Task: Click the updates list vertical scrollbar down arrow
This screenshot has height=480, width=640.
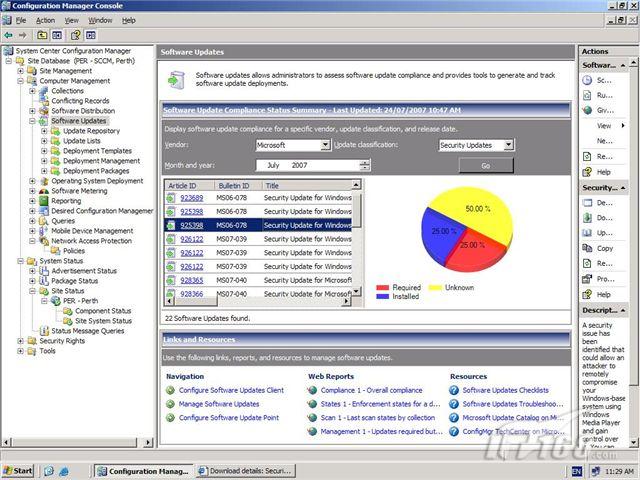Action: [x=356, y=291]
